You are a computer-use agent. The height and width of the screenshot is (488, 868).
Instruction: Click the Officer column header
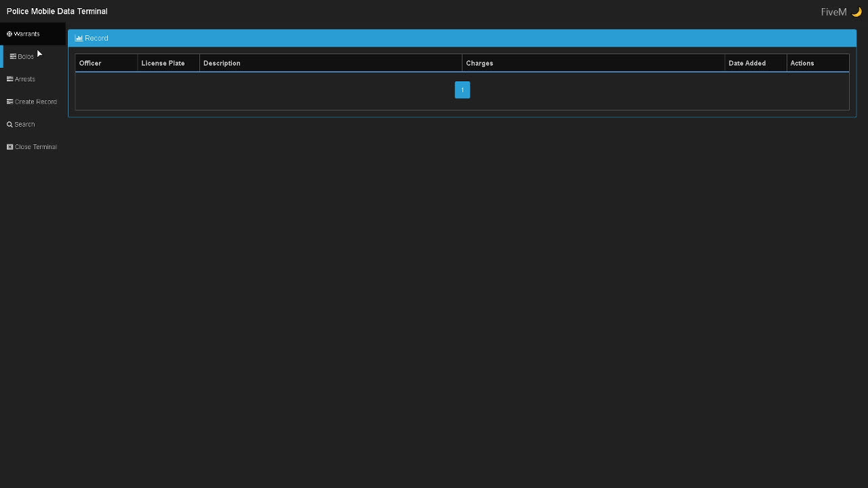[x=90, y=62]
